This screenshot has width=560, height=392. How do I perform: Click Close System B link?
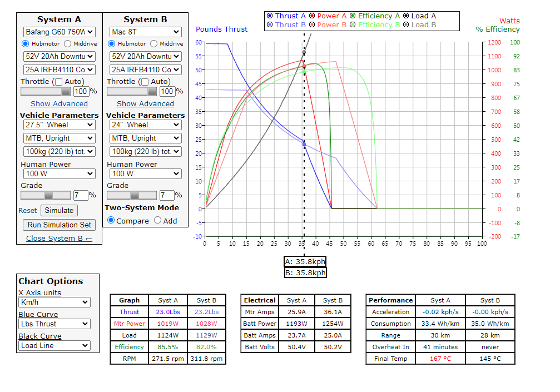59,238
